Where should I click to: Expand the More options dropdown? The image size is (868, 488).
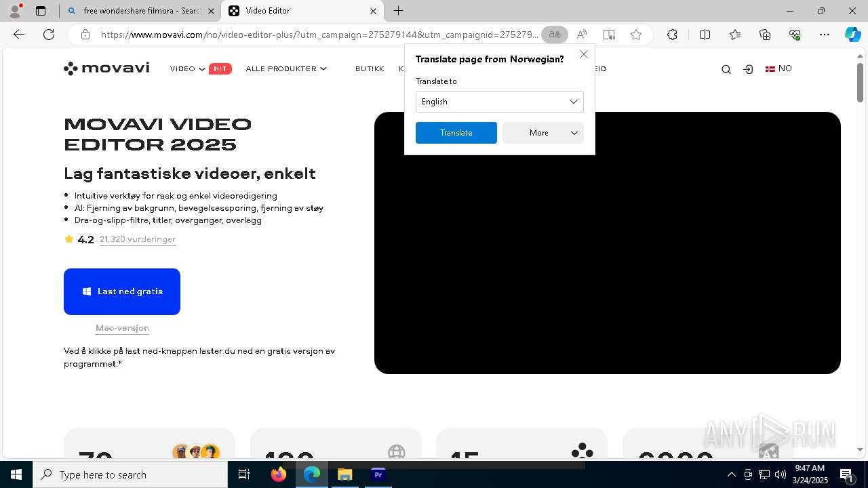[x=543, y=133]
